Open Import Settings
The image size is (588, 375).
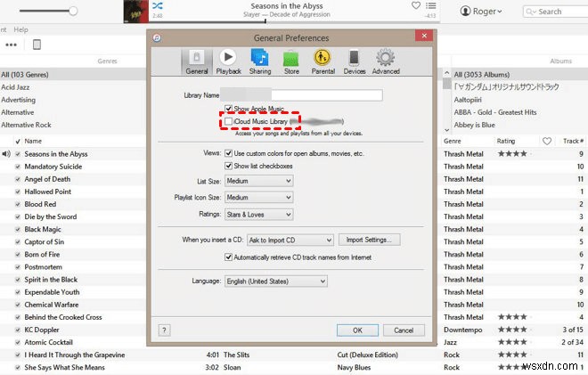coord(369,240)
